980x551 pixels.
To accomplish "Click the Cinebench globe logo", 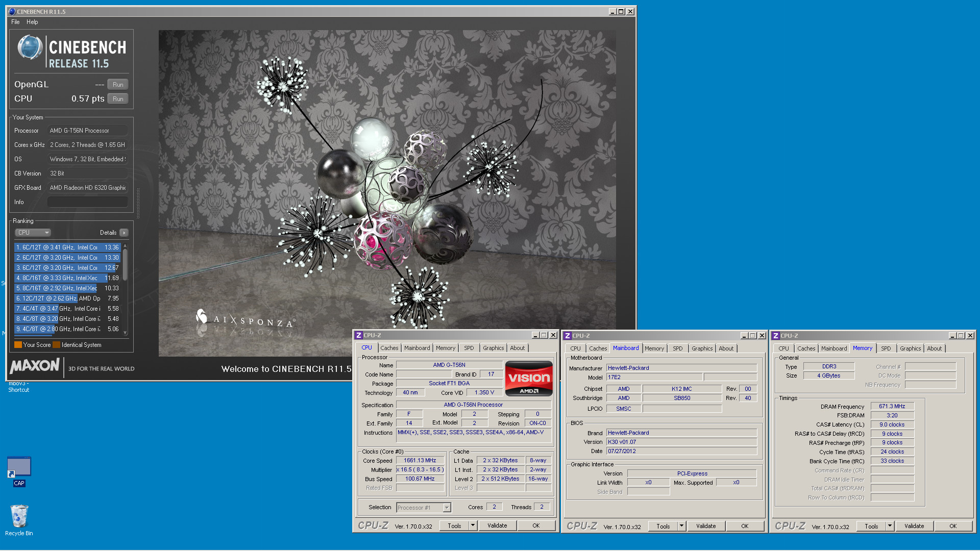I will pyautogui.click(x=30, y=47).
